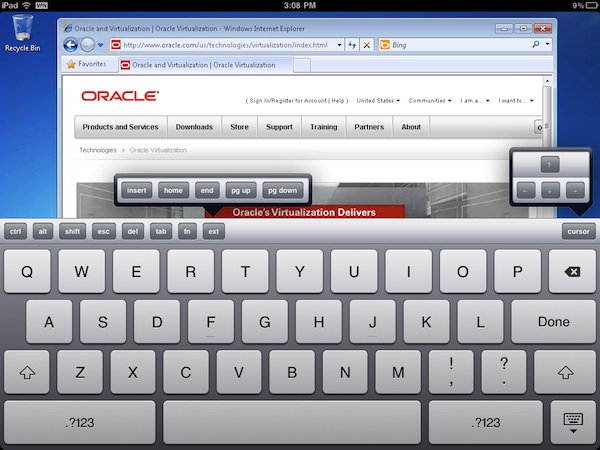Tap the Done key
This screenshot has width=600, height=450.
[554, 321]
